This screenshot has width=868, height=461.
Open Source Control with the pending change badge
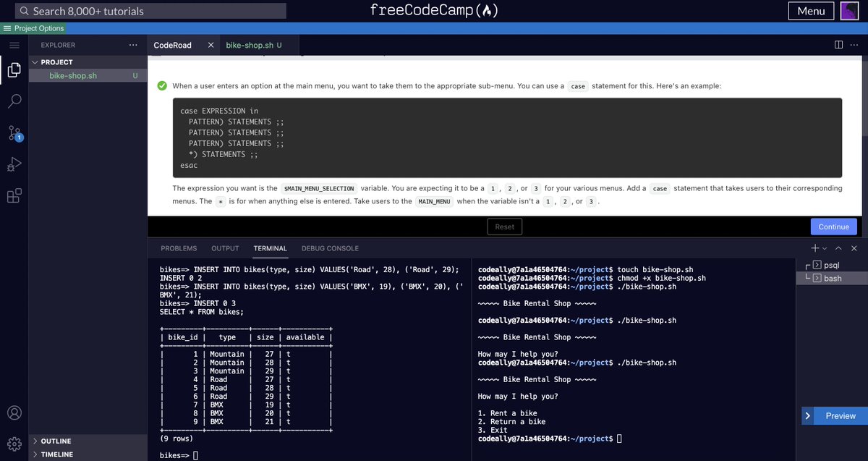click(x=14, y=133)
